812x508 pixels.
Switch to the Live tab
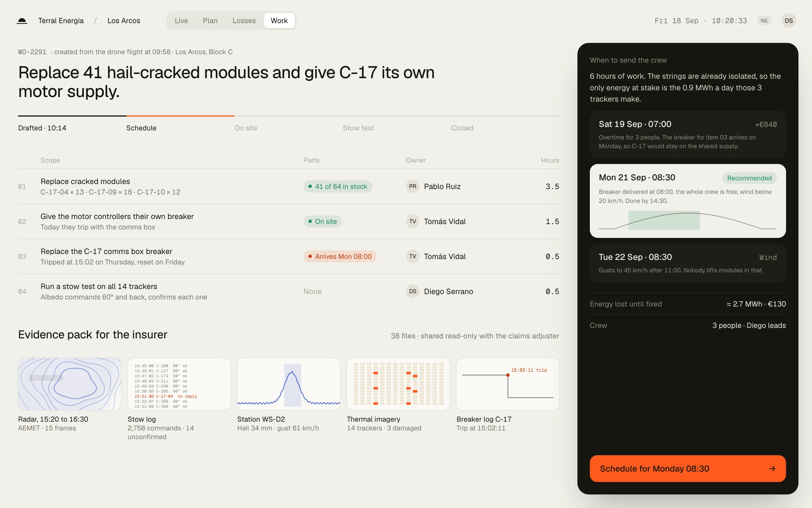pos(181,21)
